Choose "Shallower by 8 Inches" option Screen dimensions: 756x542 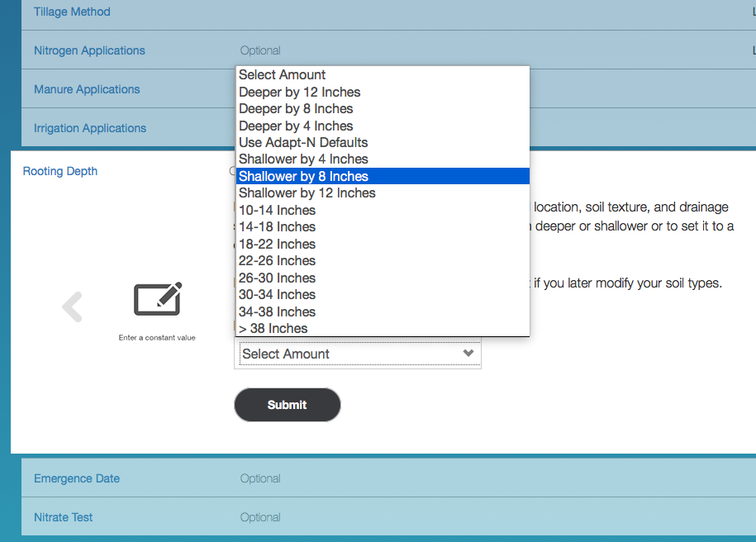[x=303, y=176]
